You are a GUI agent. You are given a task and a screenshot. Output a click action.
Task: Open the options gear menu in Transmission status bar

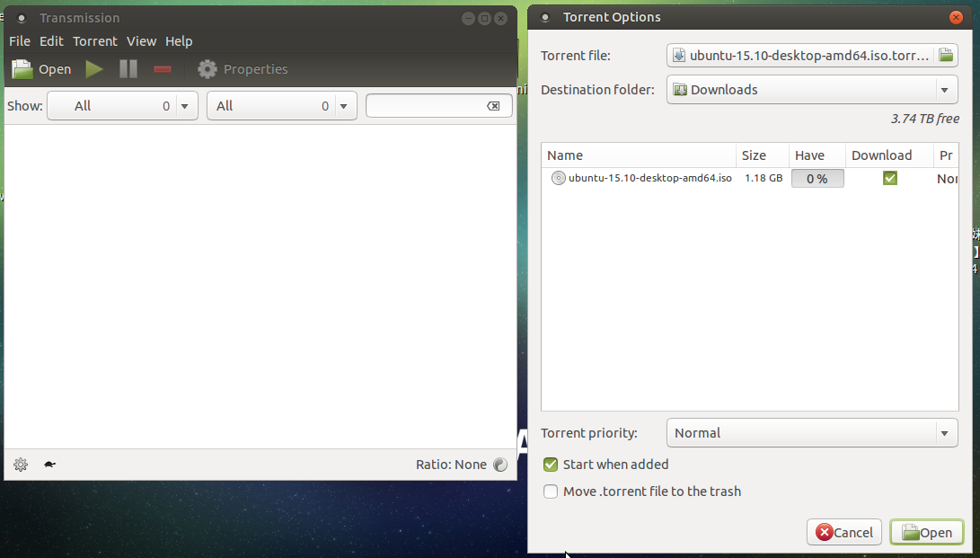(x=21, y=465)
